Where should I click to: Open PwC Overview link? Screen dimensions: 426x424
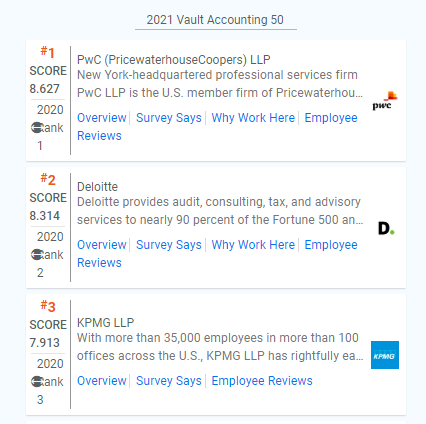pos(102,118)
